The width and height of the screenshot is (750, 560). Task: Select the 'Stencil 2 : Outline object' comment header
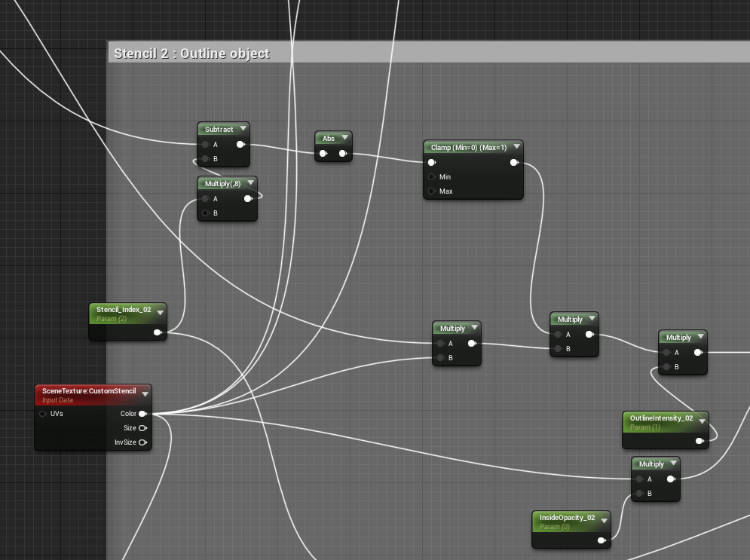[191, 54]
